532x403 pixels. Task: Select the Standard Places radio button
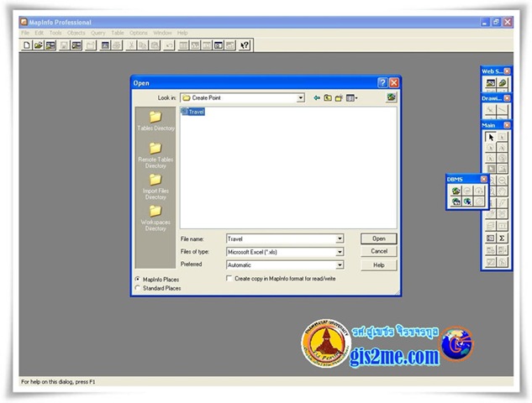137,288
